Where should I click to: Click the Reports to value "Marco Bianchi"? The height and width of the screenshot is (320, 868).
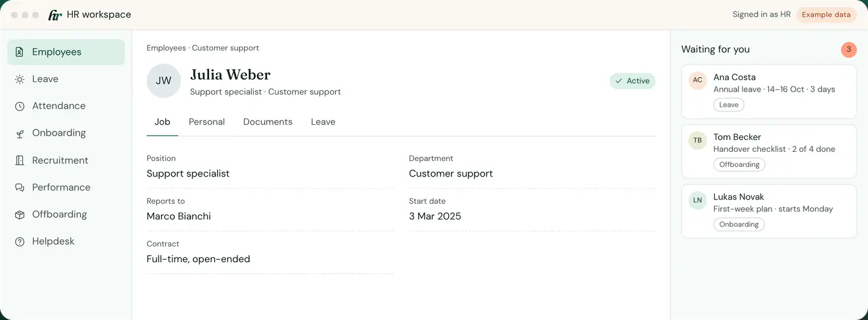pos(179,216)
